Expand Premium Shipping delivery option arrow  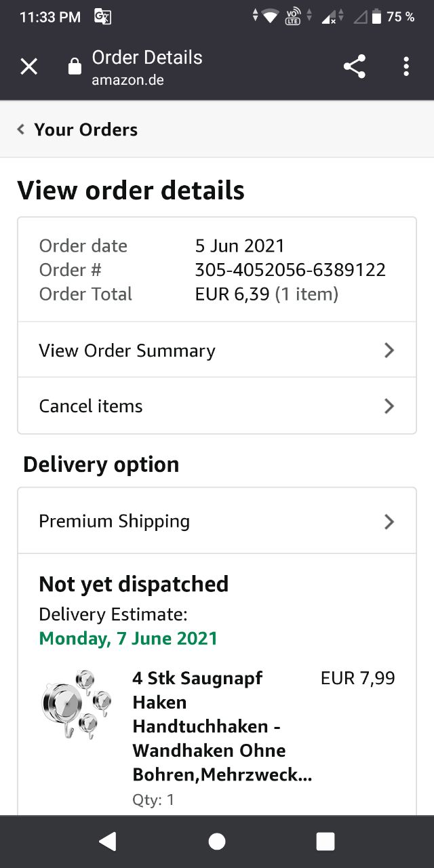pos(389,521)
